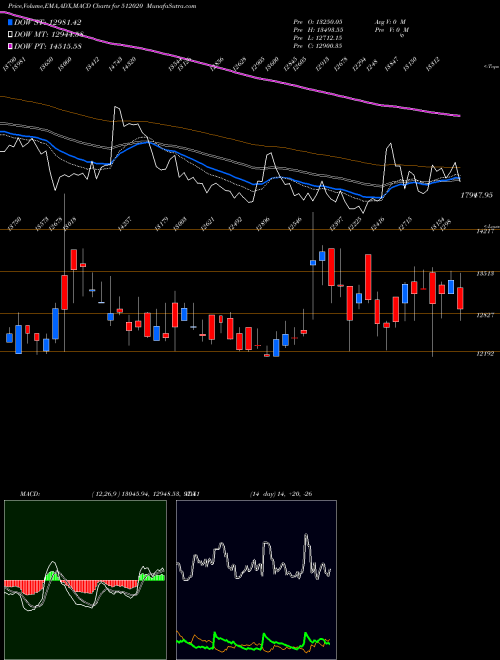Click the 13513 price level label
The image size is (500, 660).
(485, 273)
